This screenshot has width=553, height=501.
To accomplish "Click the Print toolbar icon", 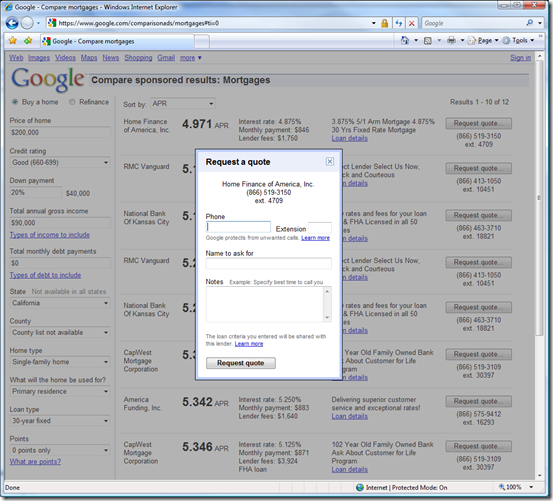I will click(451, 41).
